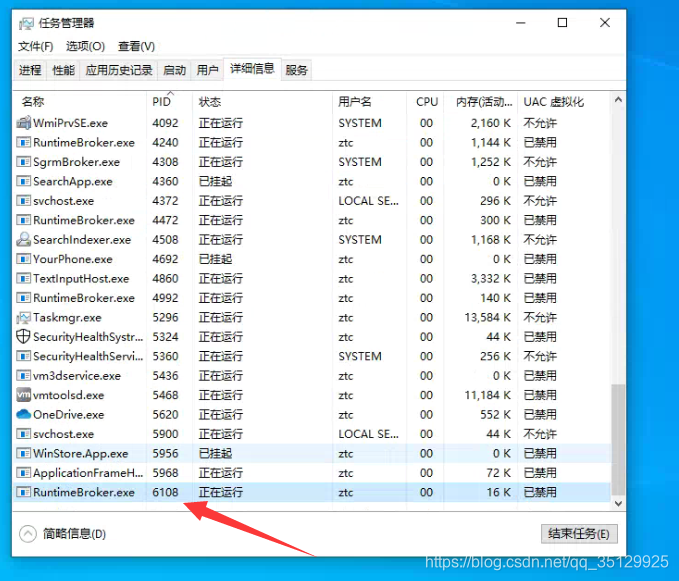
Task: Select memory value 3,332 K
Action: (x=491, y=278)
